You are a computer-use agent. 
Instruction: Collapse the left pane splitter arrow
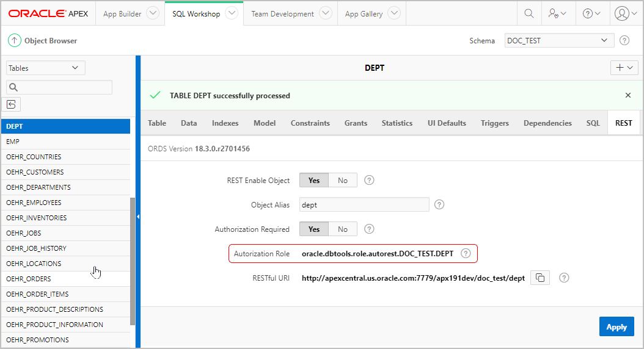pyautogui.click(x=138, y=217)
